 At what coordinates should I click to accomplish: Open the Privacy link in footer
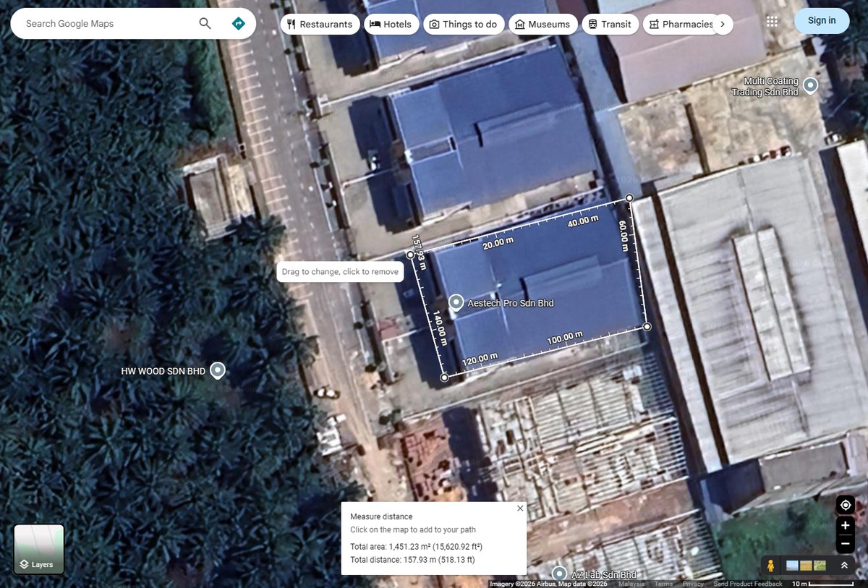click(693, 584)
